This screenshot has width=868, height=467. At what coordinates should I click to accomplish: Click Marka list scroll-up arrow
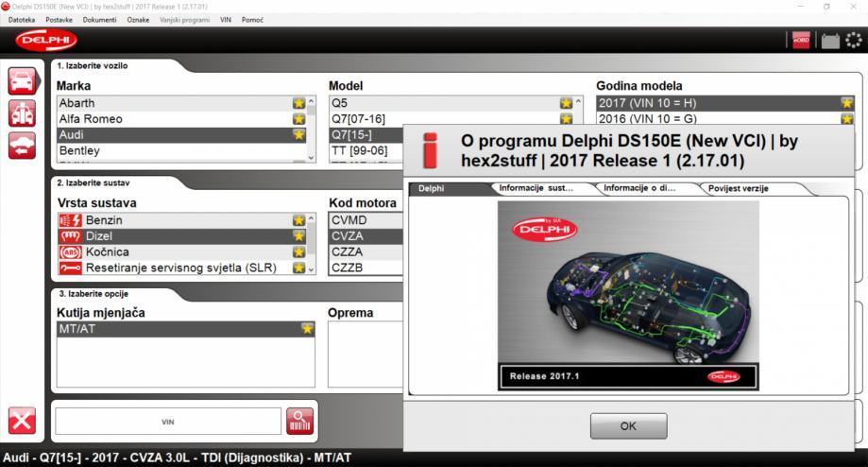click(x=311, y=102)
